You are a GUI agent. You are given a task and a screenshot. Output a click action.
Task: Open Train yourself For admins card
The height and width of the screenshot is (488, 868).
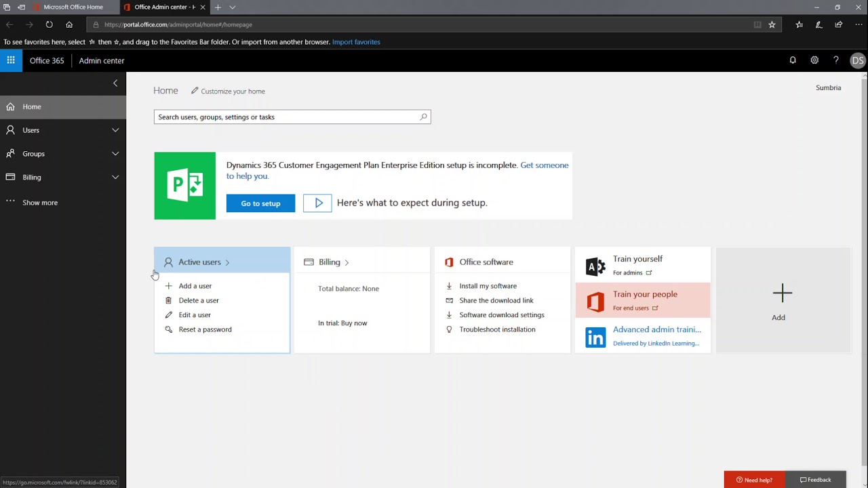tap(643, 265)
